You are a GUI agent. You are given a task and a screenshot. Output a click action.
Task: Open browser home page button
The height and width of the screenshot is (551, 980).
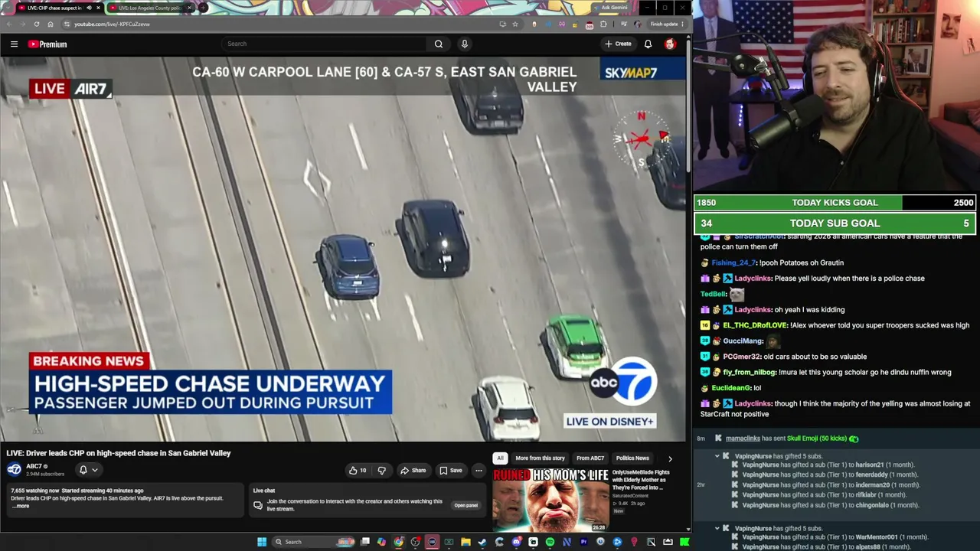click(51, 24)
